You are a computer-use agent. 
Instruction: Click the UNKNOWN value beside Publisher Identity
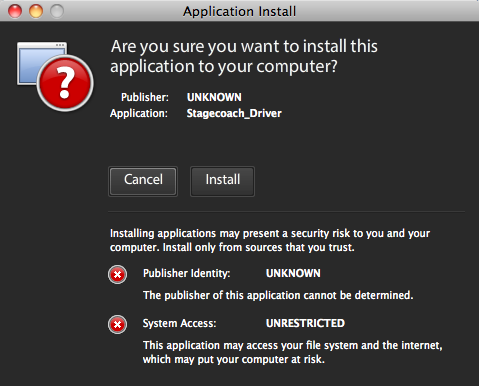pos(293,273)
